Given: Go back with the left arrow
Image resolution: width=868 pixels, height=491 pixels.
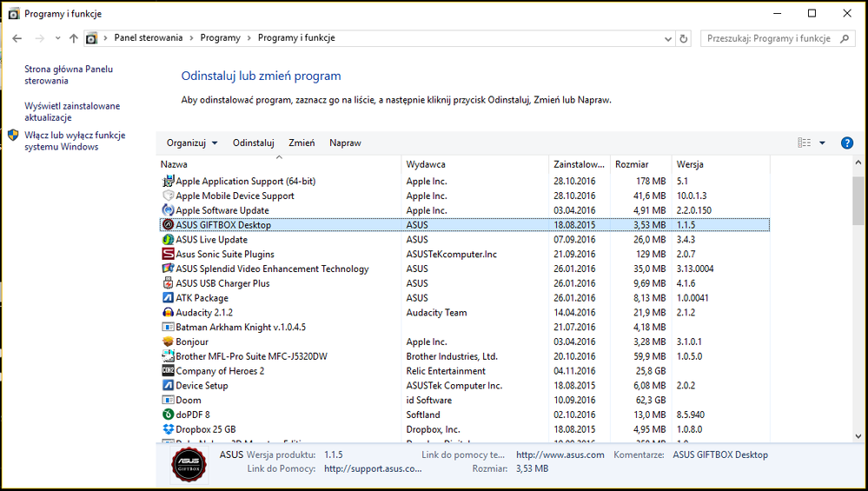Looking at the screenshot, I should pos(17,38).
